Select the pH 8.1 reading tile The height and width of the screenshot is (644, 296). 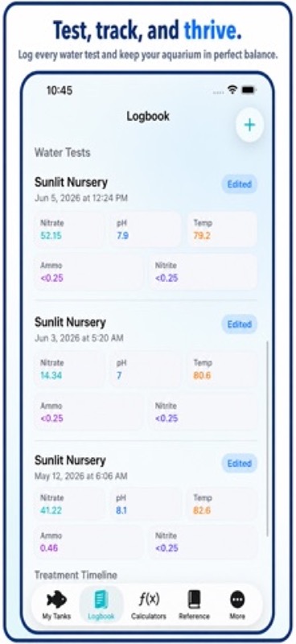(146, 504)
